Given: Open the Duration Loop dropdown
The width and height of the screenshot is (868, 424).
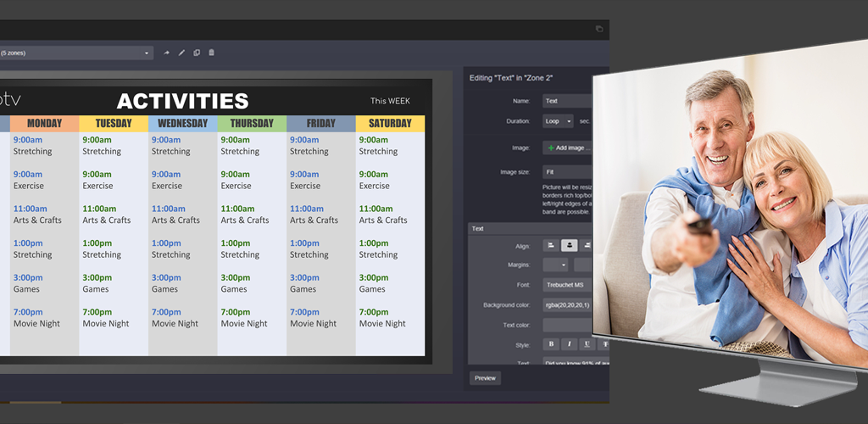Looking at the screenshot, I should click(x=558, y=121).
